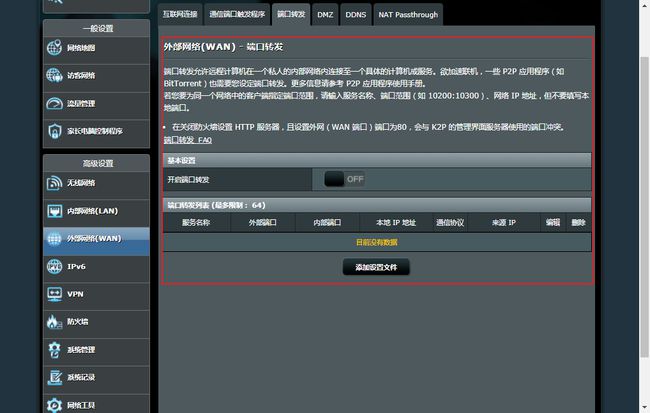Image resolution: width=650 pixels, height=413 pixels.
Task: Toggle the 开启端口转发 OFF switch
Action: pos(344,179)
